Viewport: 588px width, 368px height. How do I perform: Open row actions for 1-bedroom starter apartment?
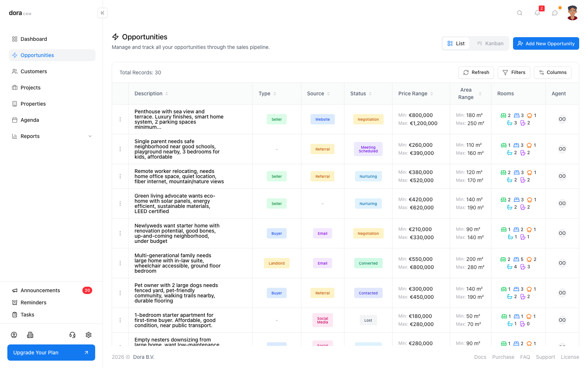point(120,320)
